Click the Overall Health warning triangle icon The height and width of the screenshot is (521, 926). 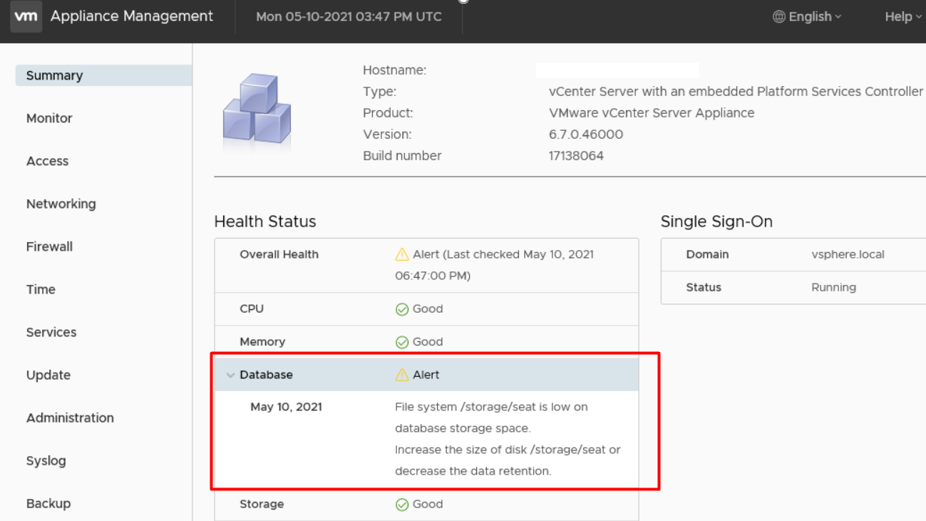[402, 255]
